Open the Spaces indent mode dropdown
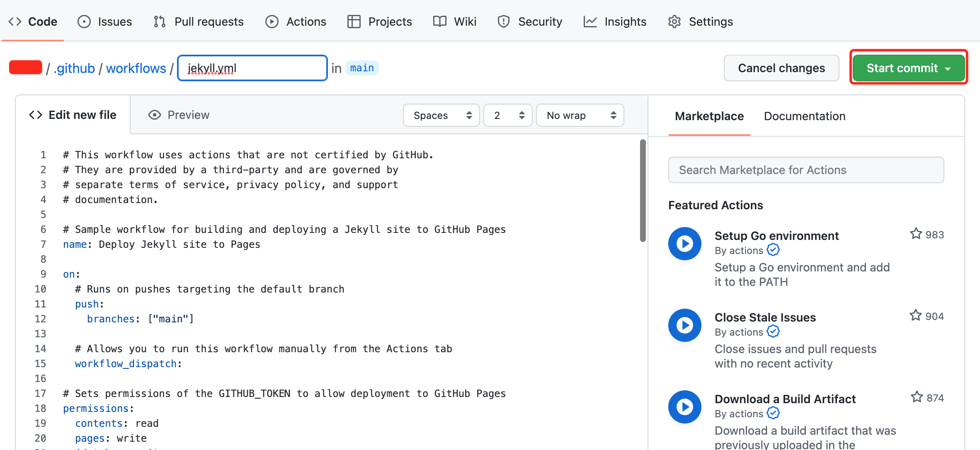This screenshot has width=980, height=450. 441,115
